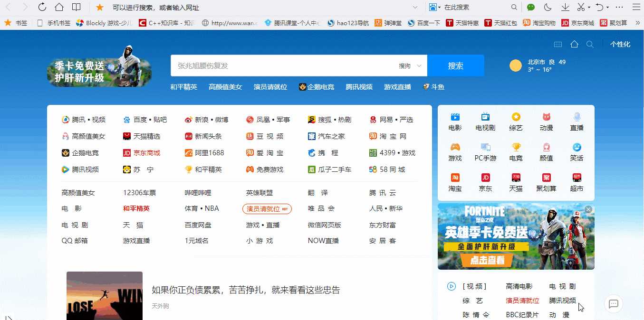The width and height of the screenshot is (644, 320).
Task: Open 书签 bookmarks folder
Action: pyautogui.click(x=16, y=22)
